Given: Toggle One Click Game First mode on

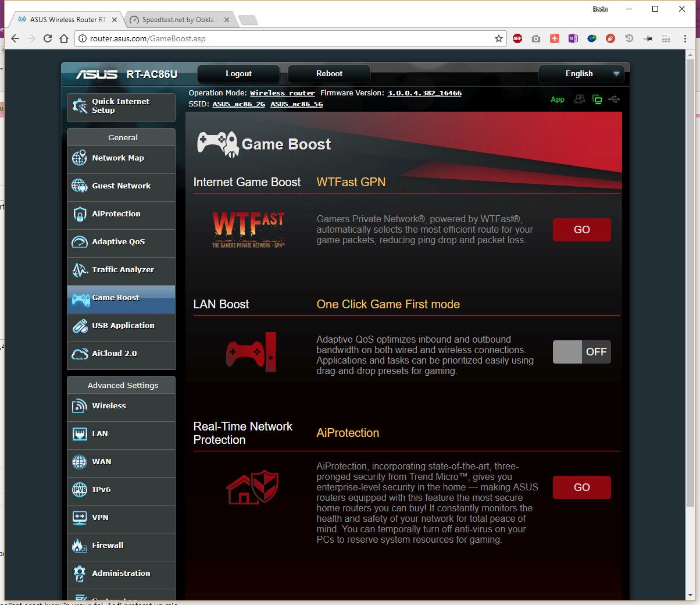Looking at the screenshot, I should coord(581,352).
